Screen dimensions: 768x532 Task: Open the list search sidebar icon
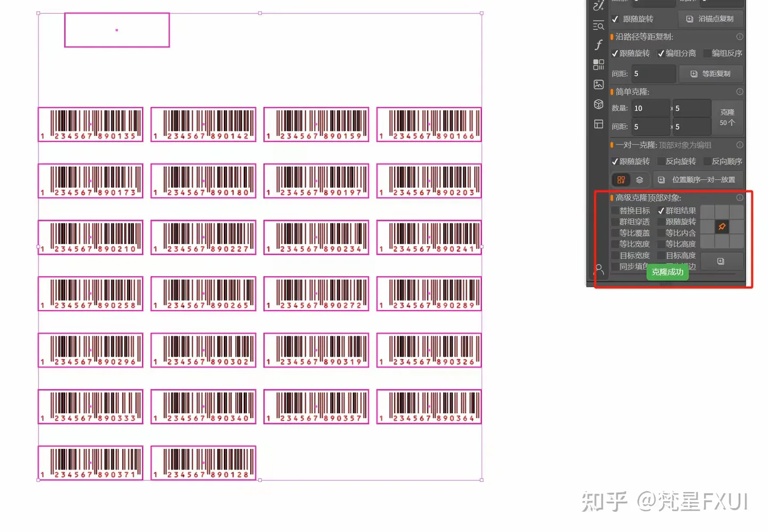[x=598, y=26]
